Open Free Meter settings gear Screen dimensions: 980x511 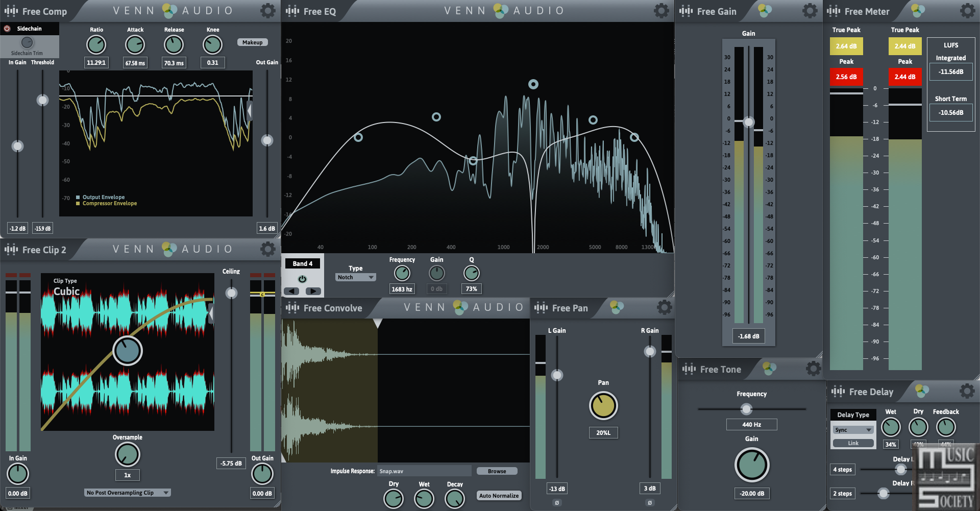coord(967,10)
